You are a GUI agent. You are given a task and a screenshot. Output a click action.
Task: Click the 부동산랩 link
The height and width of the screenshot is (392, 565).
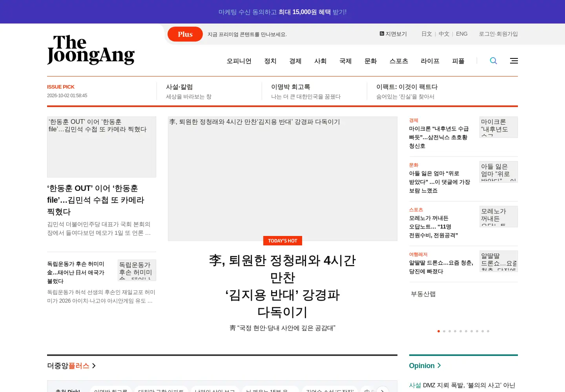tap(423, 294)
